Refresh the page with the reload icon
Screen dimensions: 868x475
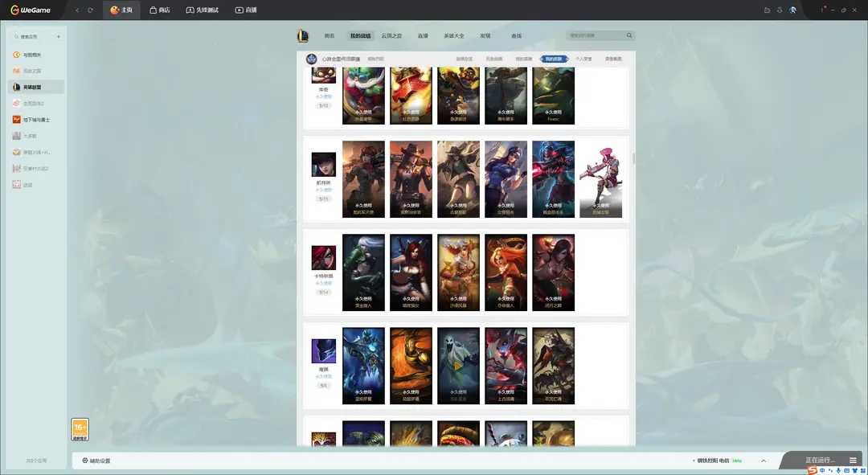pos(90,10)
